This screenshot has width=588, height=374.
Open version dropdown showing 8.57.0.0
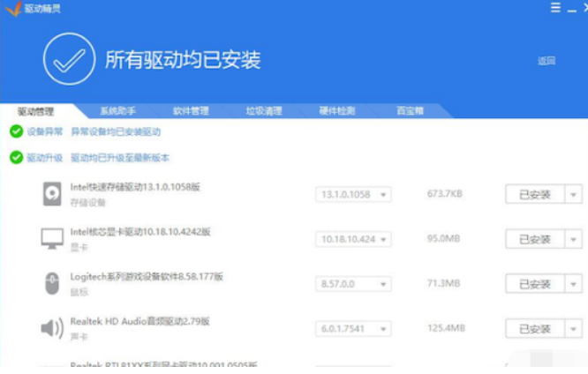pyautogui.click(x=353, y=283)
